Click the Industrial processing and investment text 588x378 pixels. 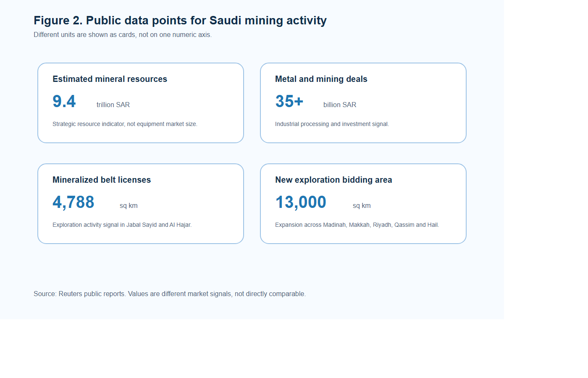[332, 124]
